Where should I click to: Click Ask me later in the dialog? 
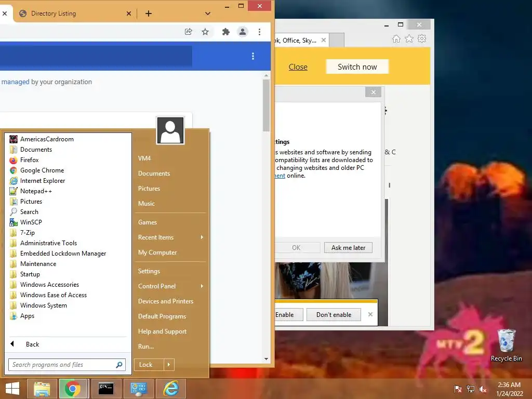(x=348, y=248)
